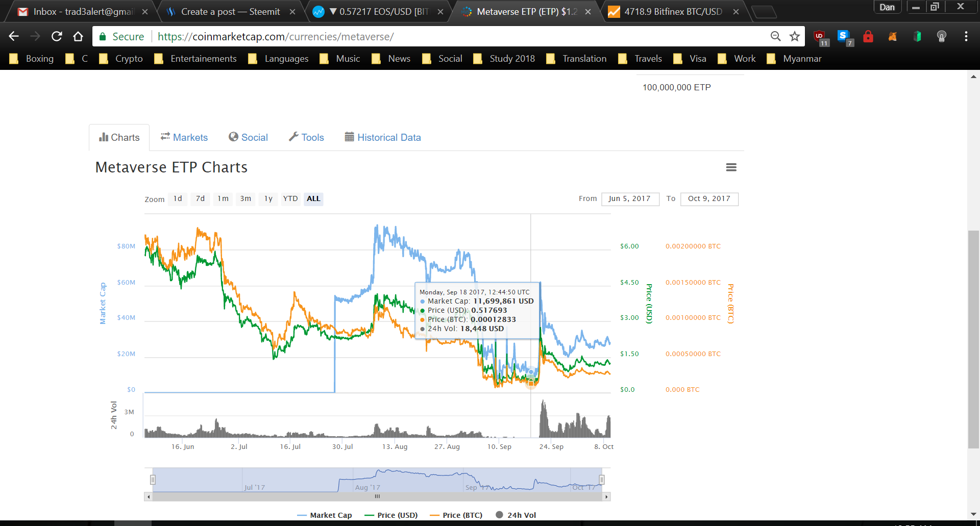Open the lightbulb extension icon
Viewport: 980px width, 526px height.
click(942, 36)
